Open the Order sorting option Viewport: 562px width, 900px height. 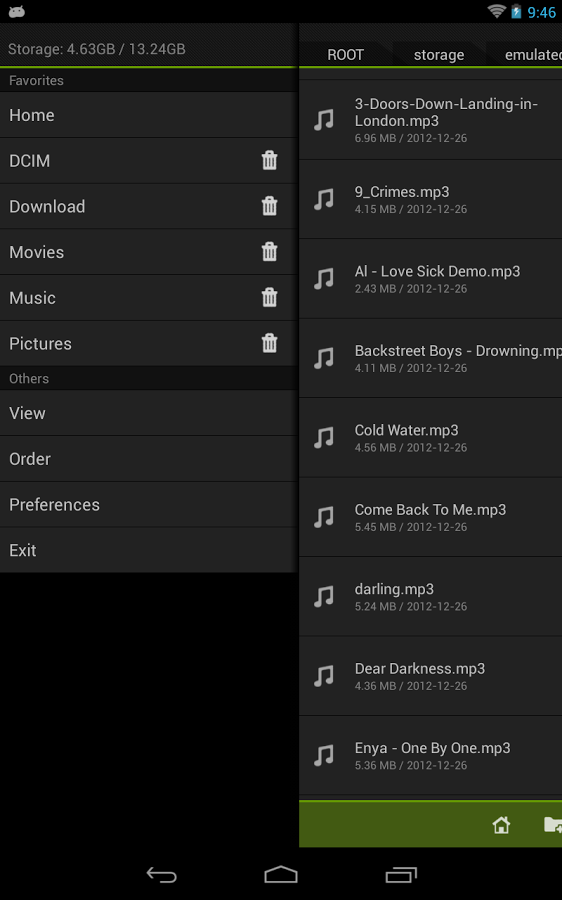click(149, 459)
